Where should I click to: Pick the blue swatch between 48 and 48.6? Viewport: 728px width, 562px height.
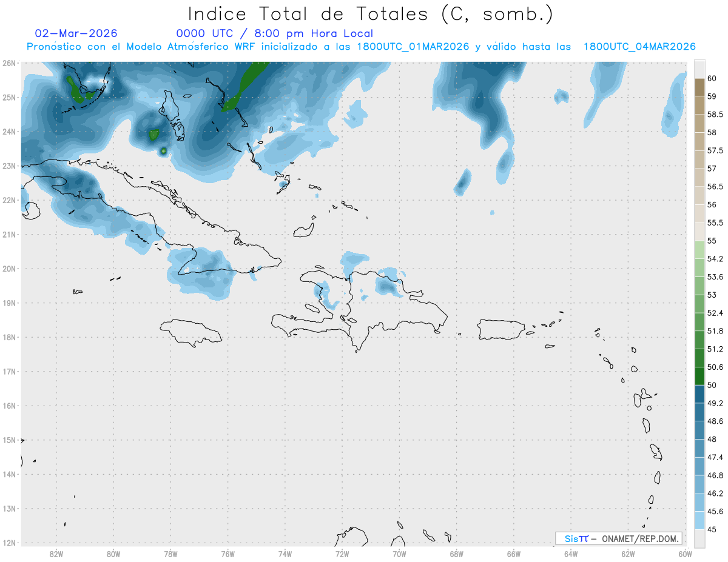click(x=699, y=430)
